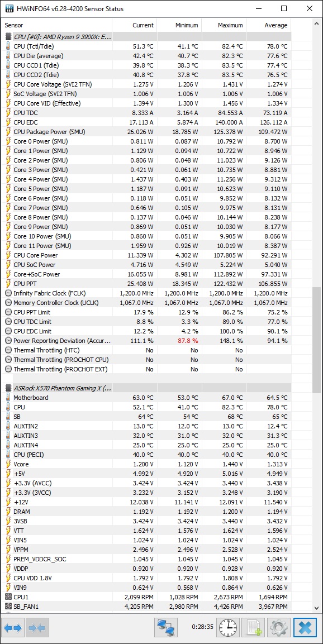323x644 pixels.
Task: Start logging with the document plus icon
Action: 253,628
